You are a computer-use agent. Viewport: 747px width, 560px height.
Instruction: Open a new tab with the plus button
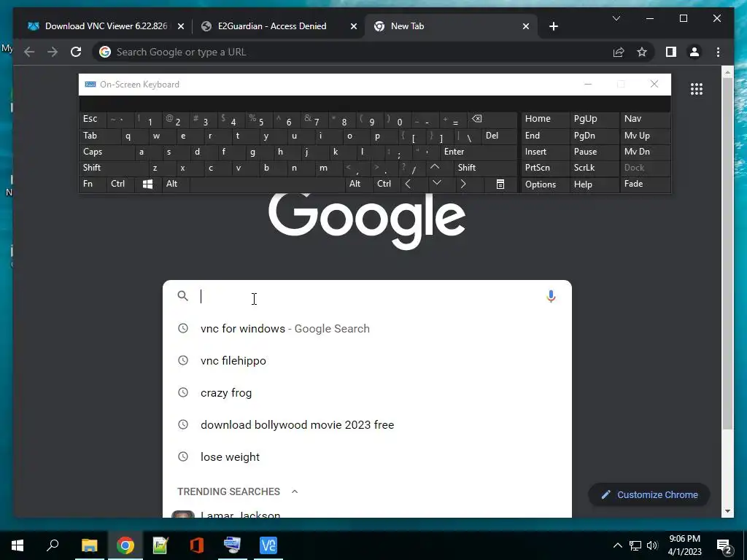coord(553,26)
